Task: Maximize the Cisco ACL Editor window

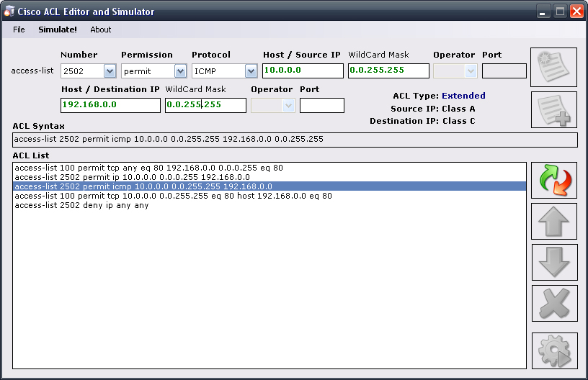Action: (560, 12)
